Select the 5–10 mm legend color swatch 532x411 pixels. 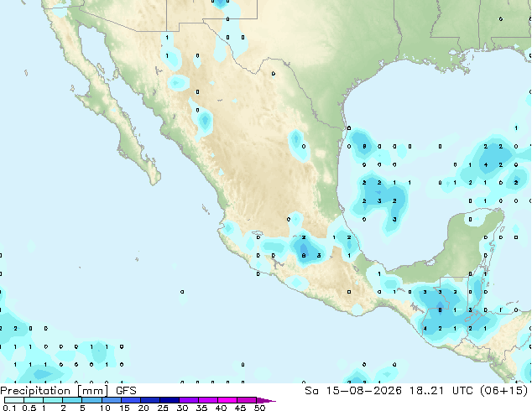91,400
